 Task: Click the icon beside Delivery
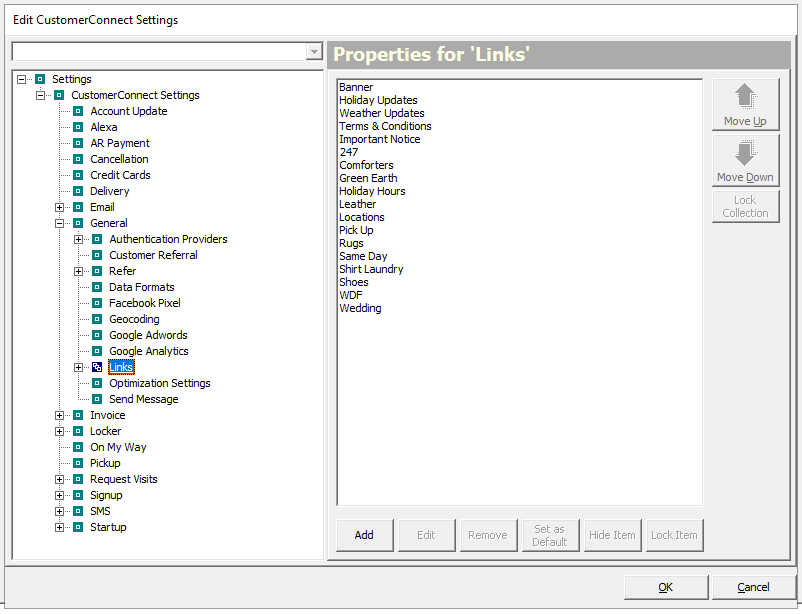(78, 191)
